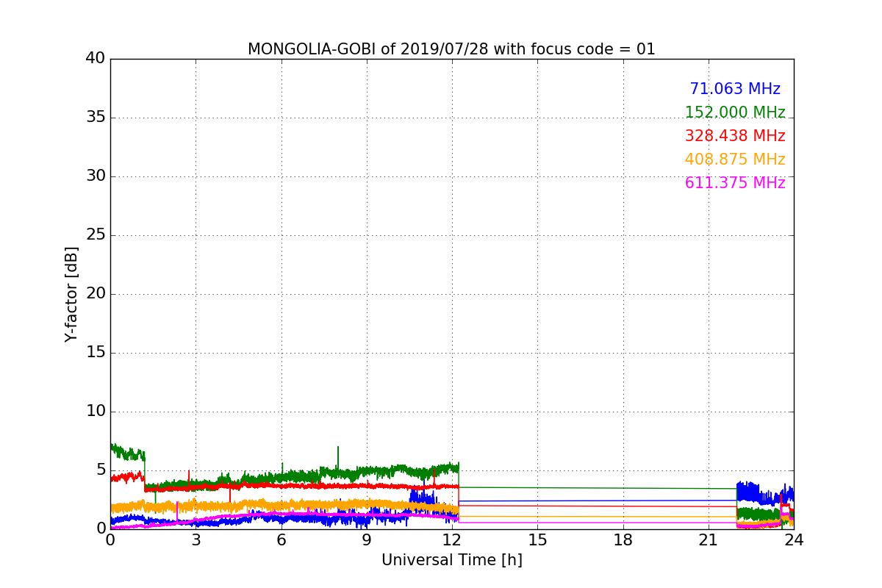
Task: Select the 152.000 MHz legend label
Action: tap(735, 112)
